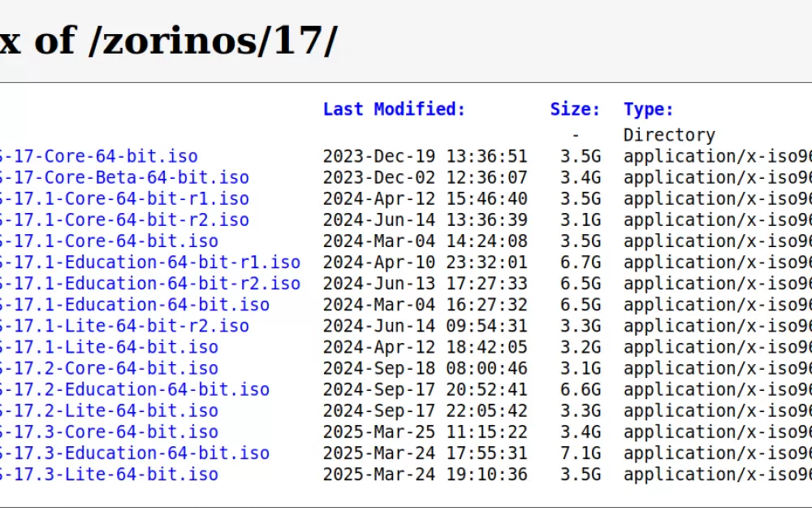
Task: Click date 2023-Dec-02 12:36:07
Action: pyautogui.click(x=425, y=177)
